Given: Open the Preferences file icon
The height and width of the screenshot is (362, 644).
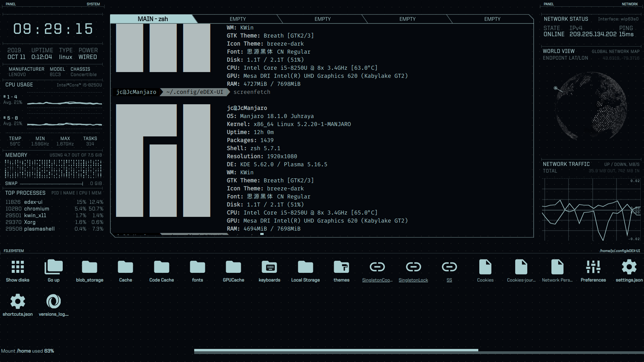Looking at the screenshot, I should pyautogui.click(x=593, y=267).
